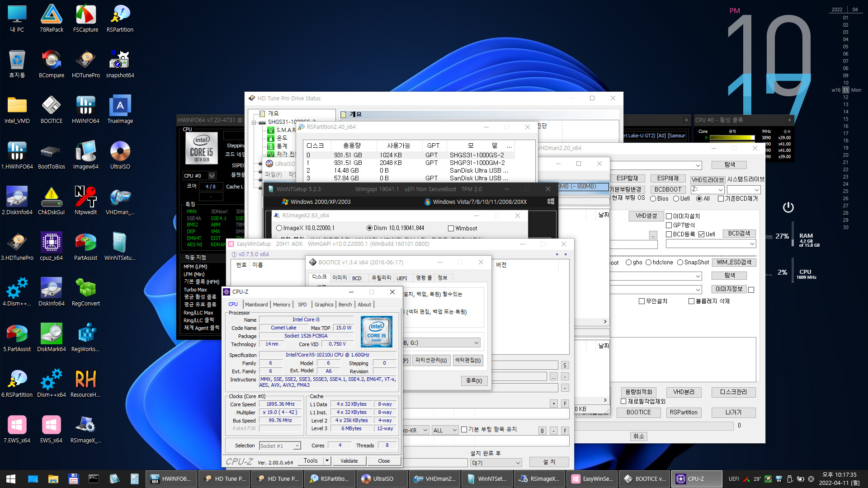Open the 대기 dropdown after setup completion
Image resolution: width=868 pixels, height=488 pixels.
point(518,463)
